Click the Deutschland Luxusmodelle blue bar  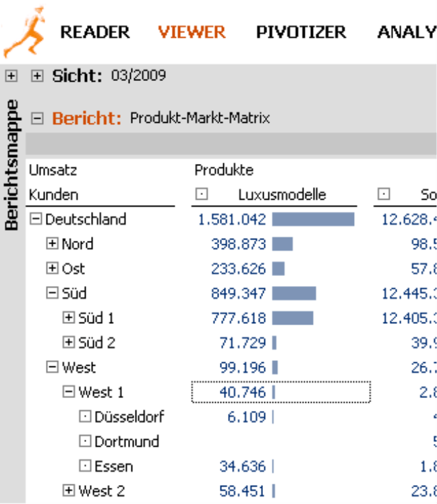tap(314, 219)
